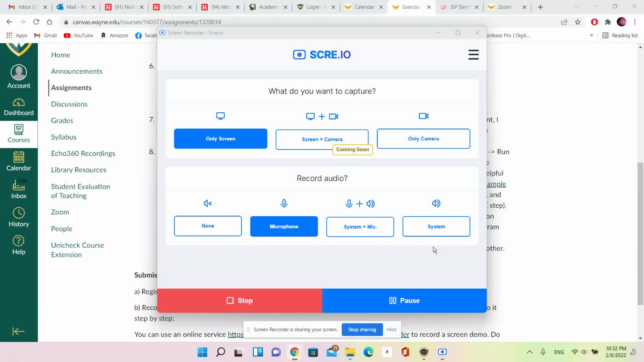
Task: Bookmark this page with the star
Action: (578, 22)
